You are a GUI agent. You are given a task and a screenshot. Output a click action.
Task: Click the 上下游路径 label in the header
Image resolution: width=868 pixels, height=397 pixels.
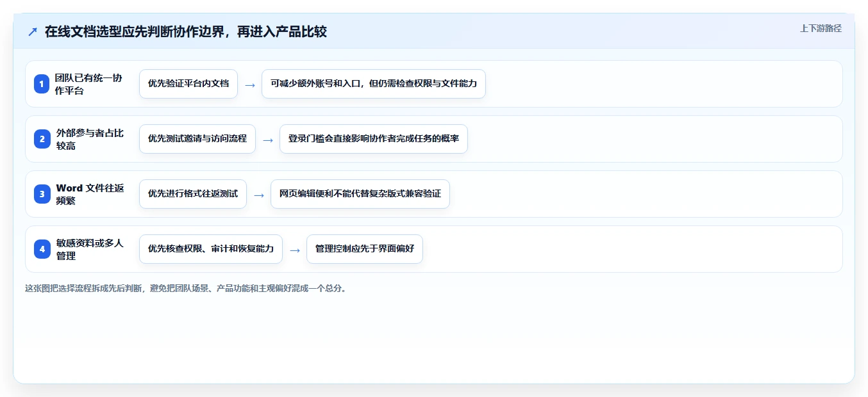(821, 28)
